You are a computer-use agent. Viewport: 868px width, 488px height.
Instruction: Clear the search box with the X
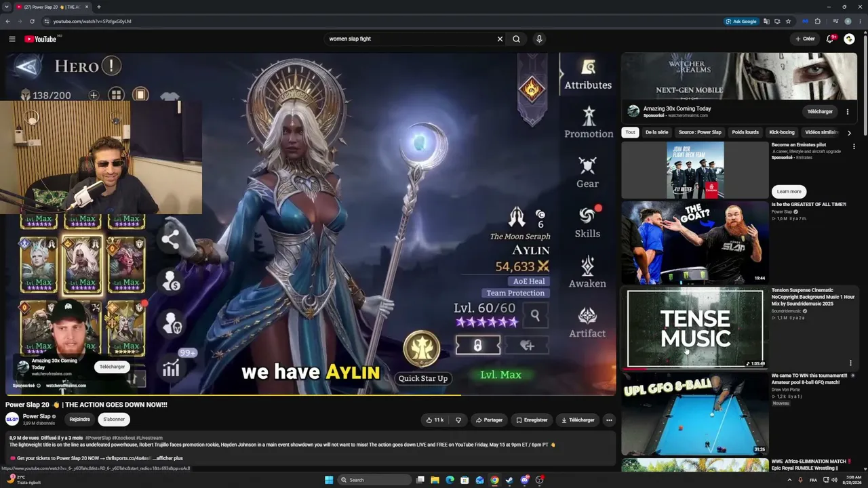[500, 39]
